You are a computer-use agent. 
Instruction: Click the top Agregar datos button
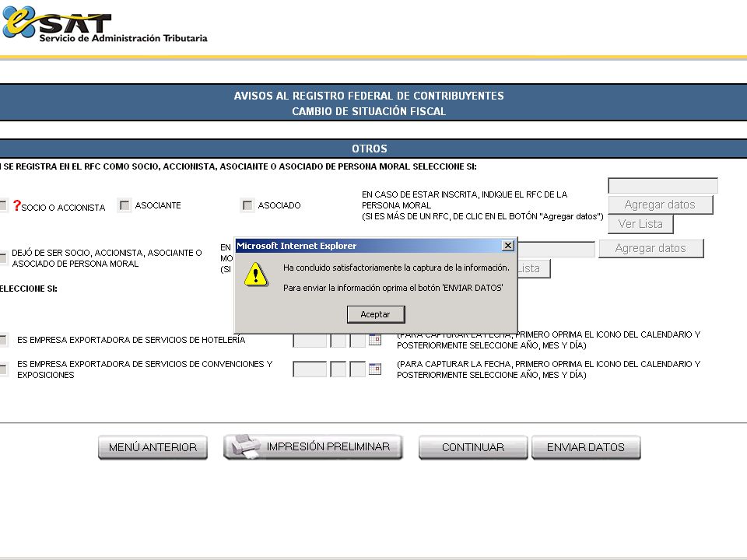[x=661, y=205]
